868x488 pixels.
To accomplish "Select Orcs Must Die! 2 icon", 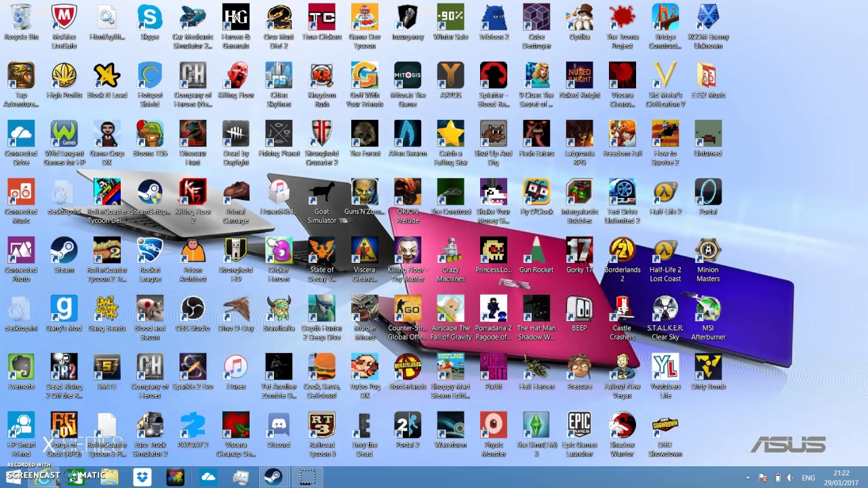I will click(279, 26).
